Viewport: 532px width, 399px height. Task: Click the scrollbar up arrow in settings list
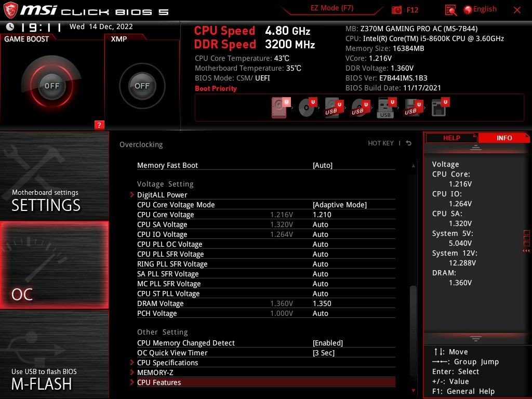click(x=413, y=166)
